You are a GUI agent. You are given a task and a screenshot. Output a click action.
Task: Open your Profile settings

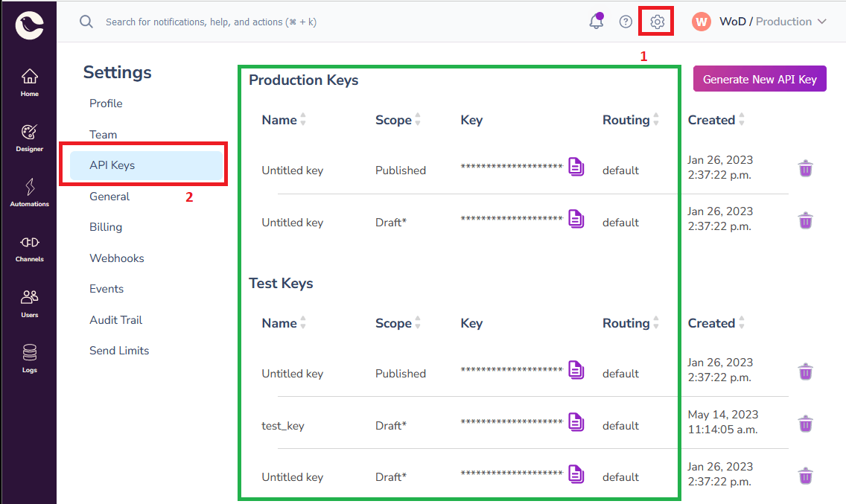pyautogui.click(x=106, y=103)
